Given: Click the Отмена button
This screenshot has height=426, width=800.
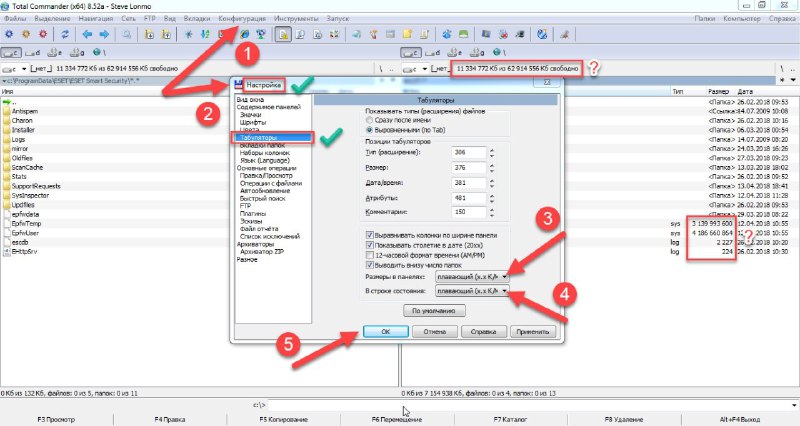Looking at the screenshot, I should coord(435,332).
